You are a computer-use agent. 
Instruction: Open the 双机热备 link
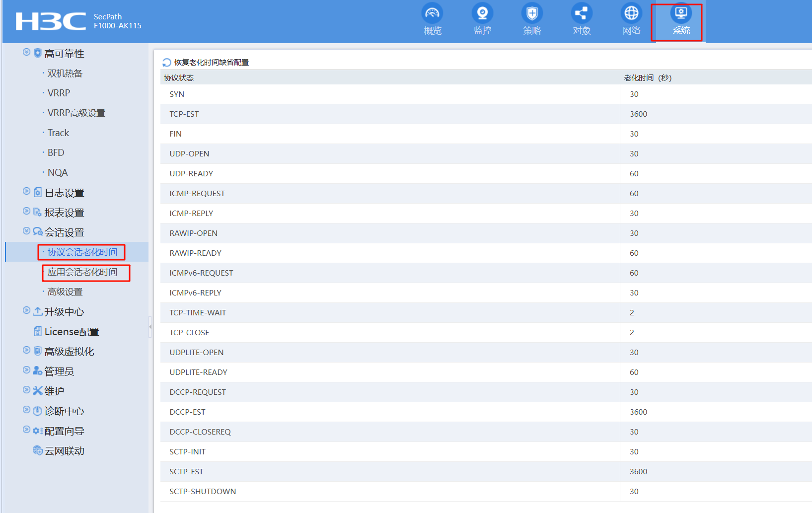(65, 73)
